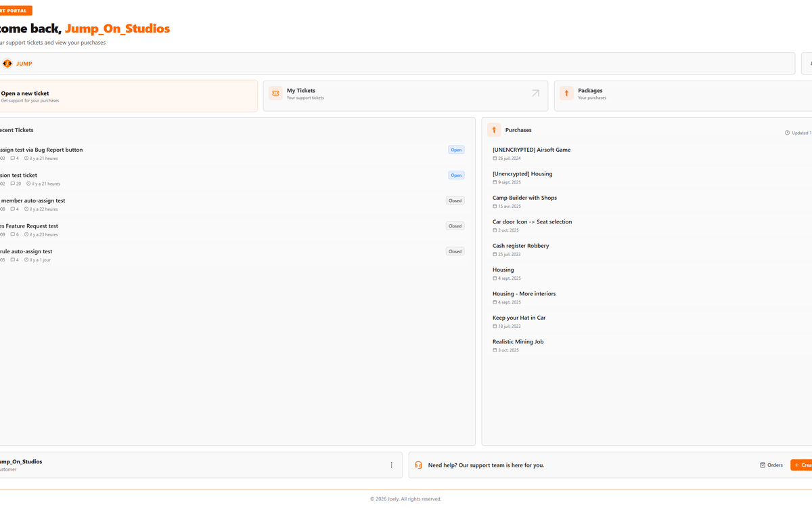Click the JUMP logo icon
Image resolution: width=812 pixels, height=508 pixels.
pos(7,64)
